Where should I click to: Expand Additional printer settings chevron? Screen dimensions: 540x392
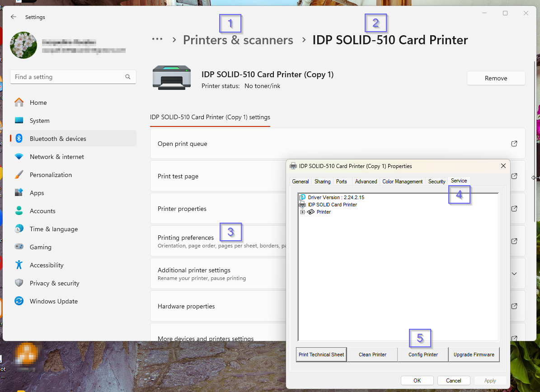[x=514, y=274]
